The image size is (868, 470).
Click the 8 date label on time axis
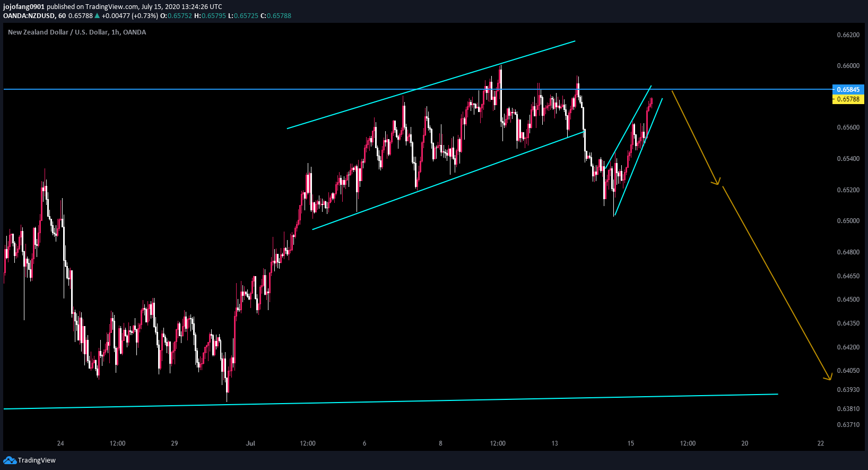click(x=440, y=443)
